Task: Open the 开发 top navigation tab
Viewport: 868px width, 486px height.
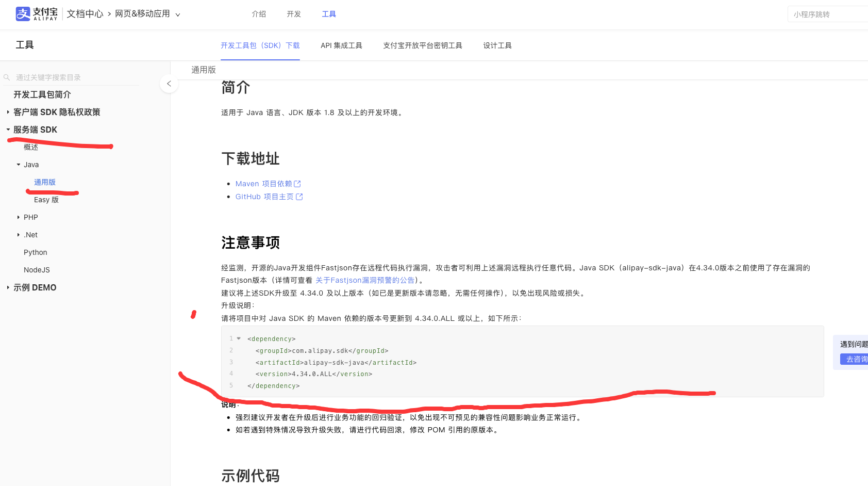Action: click(x=294, y=14)
